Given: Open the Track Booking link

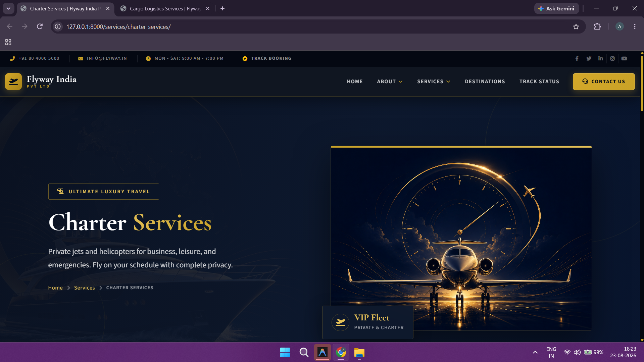Looking at the screenshot, I should tap(271, 58).
